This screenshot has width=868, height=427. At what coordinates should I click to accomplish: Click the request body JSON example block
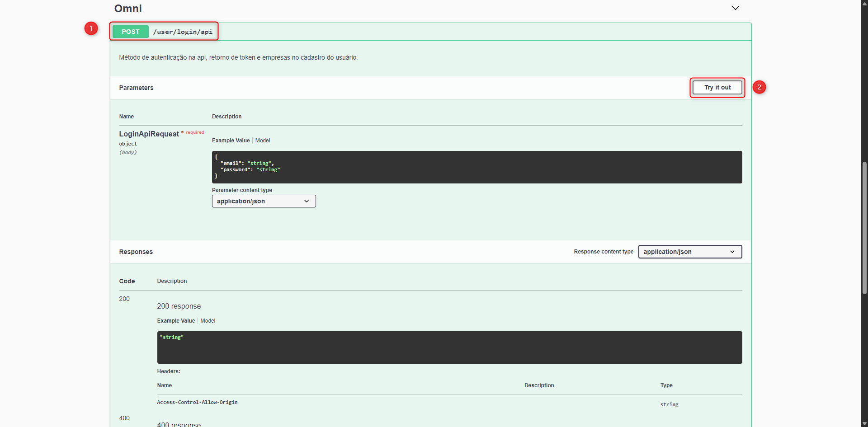click(476, 167)
